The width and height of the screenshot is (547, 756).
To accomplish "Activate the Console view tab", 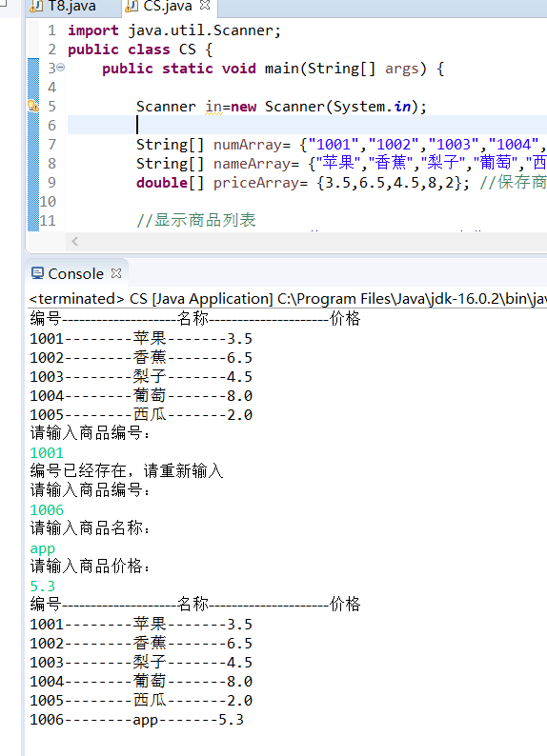I will (76, 273).
